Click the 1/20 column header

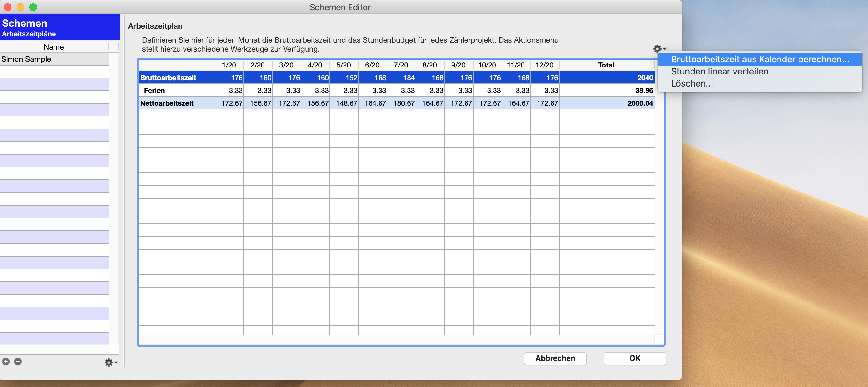(x=229, y=65)
